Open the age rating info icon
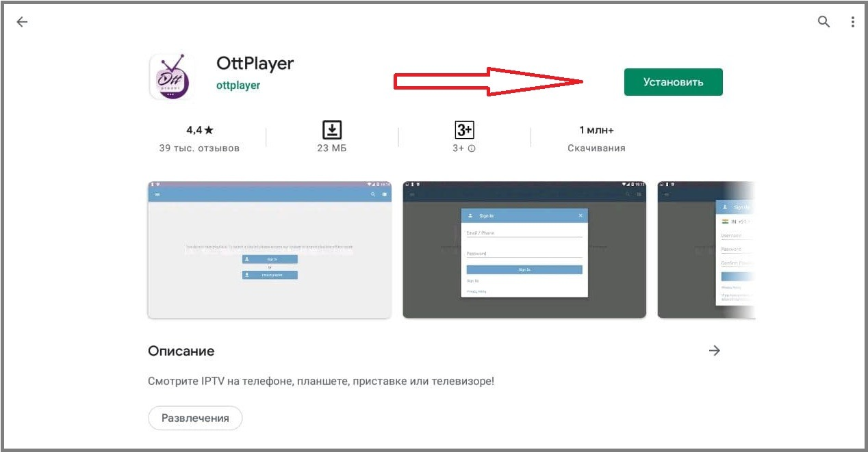Image resolution: width=868 pixels, height=452 pixels. point(472,148)
